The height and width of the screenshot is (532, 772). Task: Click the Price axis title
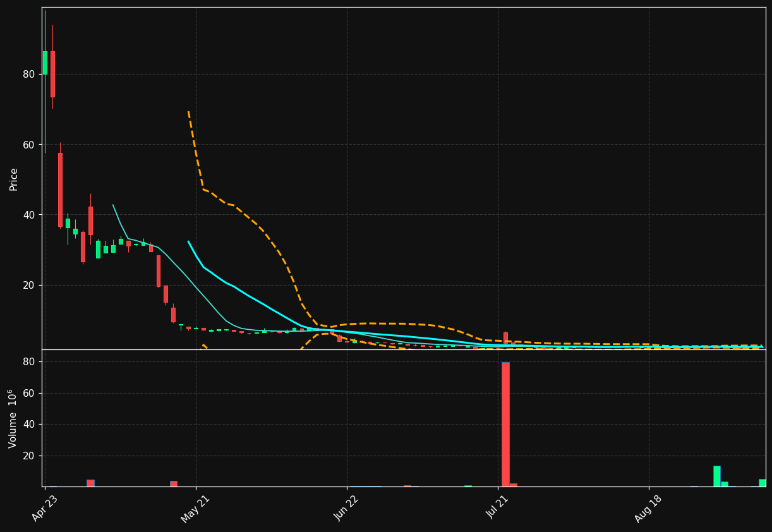click(x=14, y=179)
